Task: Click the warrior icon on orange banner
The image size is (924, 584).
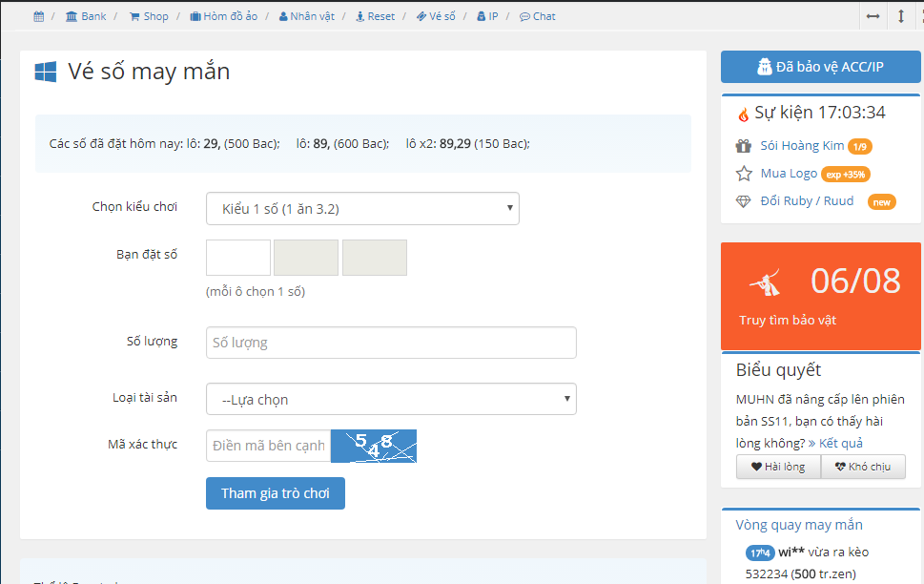Action: [x=766, y=282]
